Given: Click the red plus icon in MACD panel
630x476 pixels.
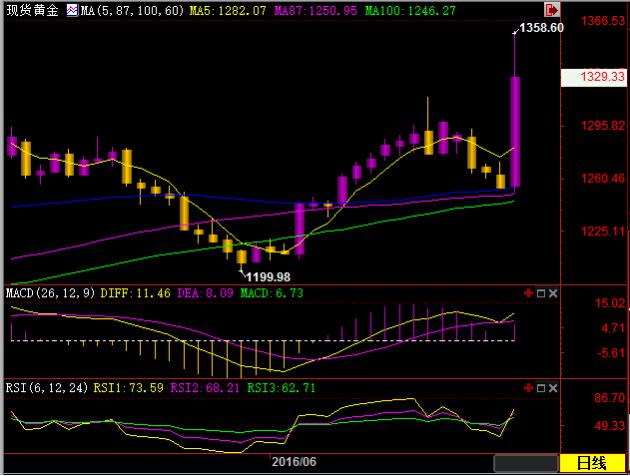Looking at the screenshot, I should coord(528,293).
